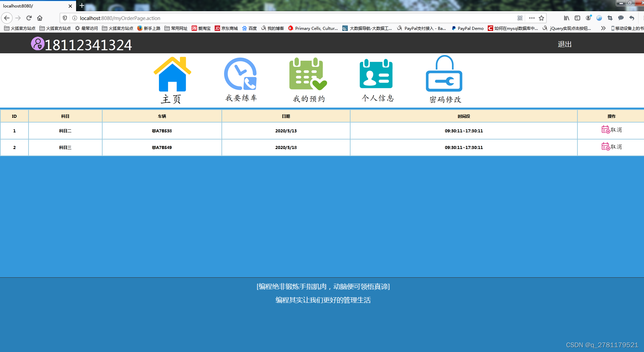The width and height of the screenshot is (644, 352).
Task: Select the localhost:8080 browser tab
Action: (34, 6)
